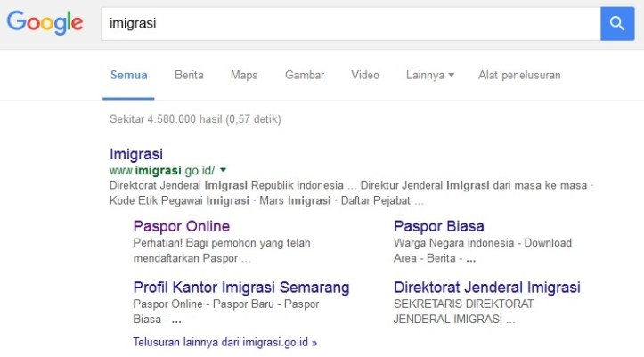Screen dimensions: 644x357
Task: Open the Paspor Online sitelink
Action: (x=182, y=226)
